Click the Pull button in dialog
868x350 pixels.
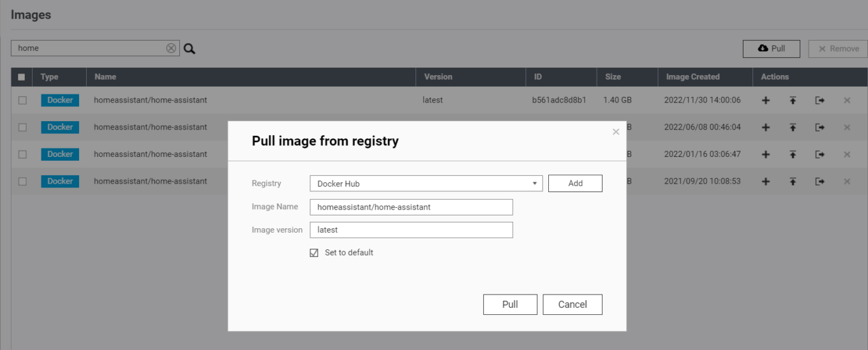pos(510,304)
